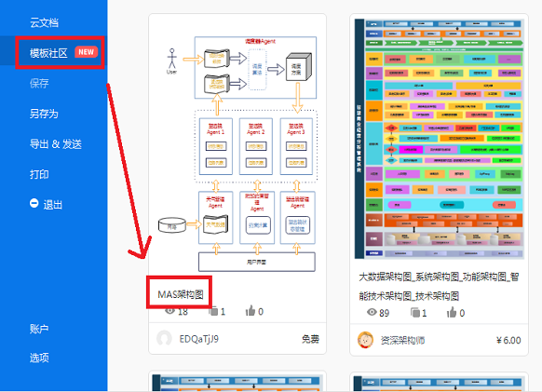The width and height of the screenshot is (542, 392).
Task: Open 导出 & 发送
Action: click(x=56, y=143)
